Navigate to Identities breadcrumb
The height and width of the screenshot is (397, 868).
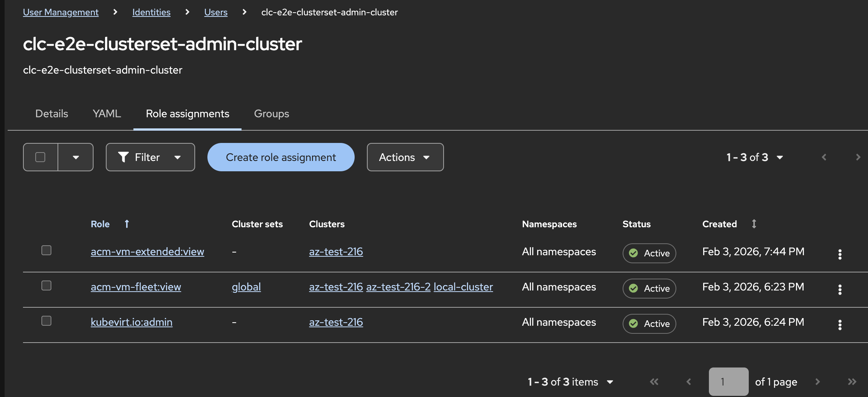pyautogui.click(x=151, y=12)
